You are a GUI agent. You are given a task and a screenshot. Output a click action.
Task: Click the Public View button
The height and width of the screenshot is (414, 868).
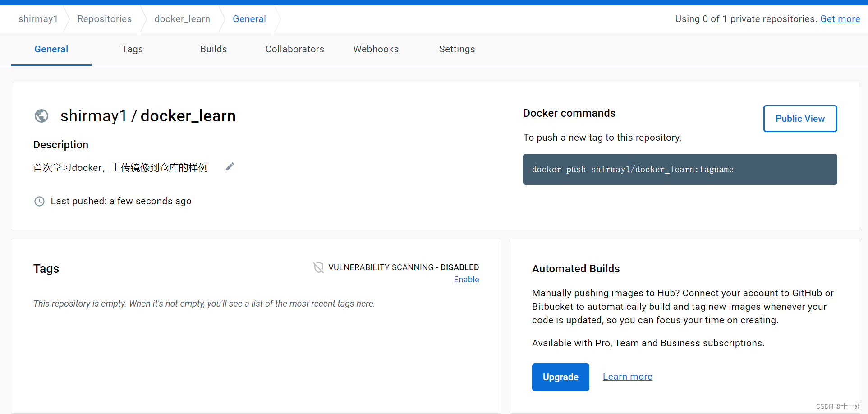(800, 119)
